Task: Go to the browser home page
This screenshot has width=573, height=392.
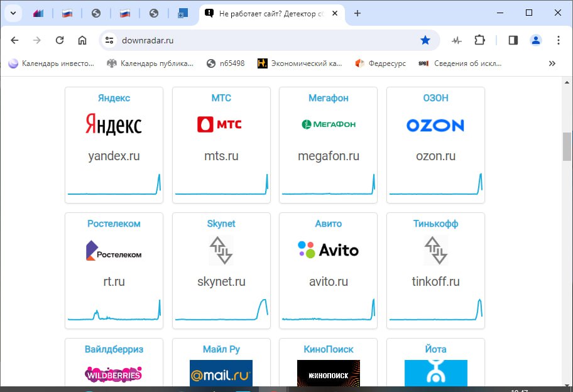Action: tap(82, 40)
